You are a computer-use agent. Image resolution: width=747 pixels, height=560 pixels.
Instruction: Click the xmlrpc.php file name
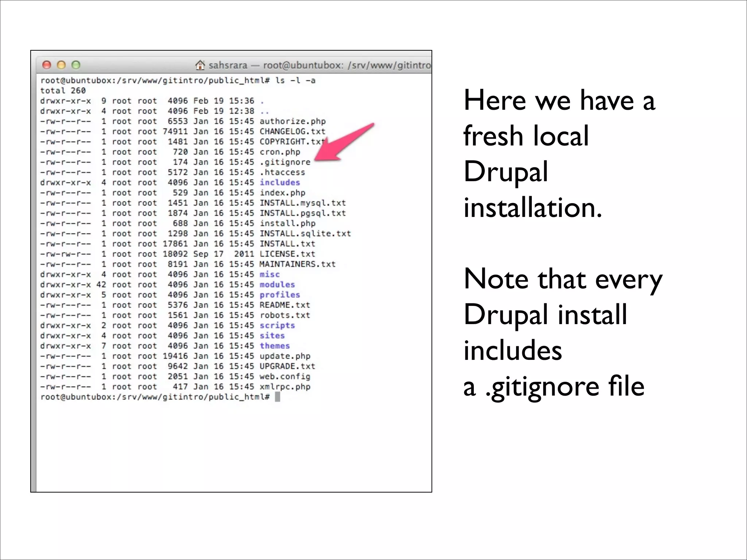pos(285,387)
